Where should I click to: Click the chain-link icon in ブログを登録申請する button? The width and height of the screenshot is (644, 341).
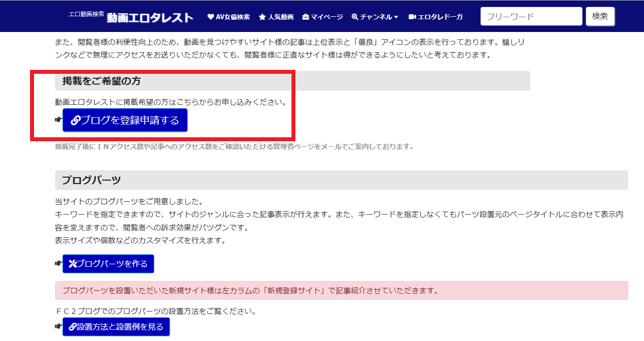[75, 121]
